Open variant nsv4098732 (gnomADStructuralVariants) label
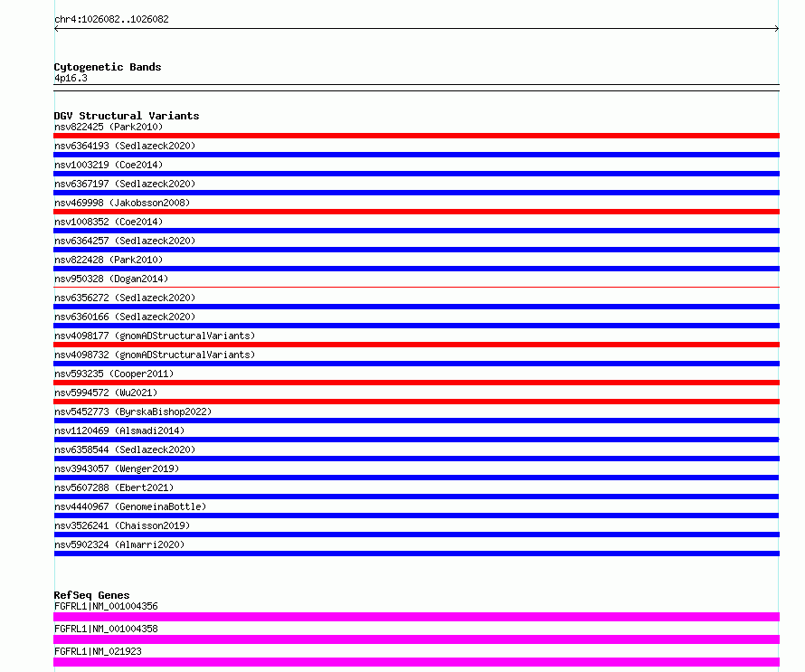 155,355
